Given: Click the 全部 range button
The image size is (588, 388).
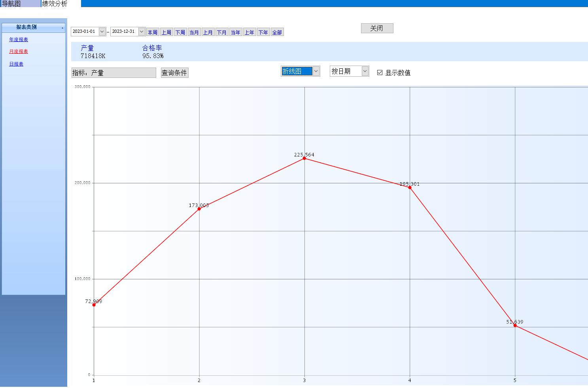Looking at the screenshot, I should click(x=277, y=32).
